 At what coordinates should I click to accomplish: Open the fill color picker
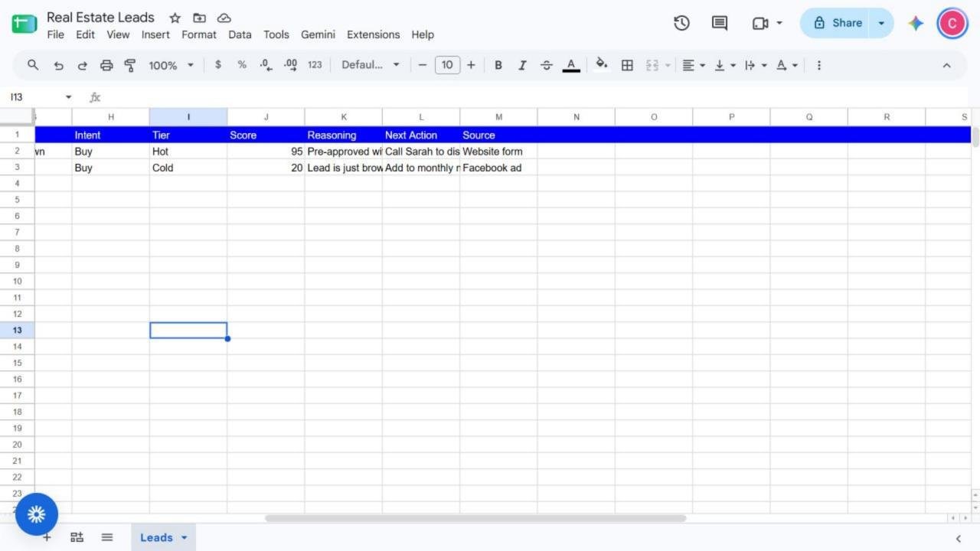(602, 64)
